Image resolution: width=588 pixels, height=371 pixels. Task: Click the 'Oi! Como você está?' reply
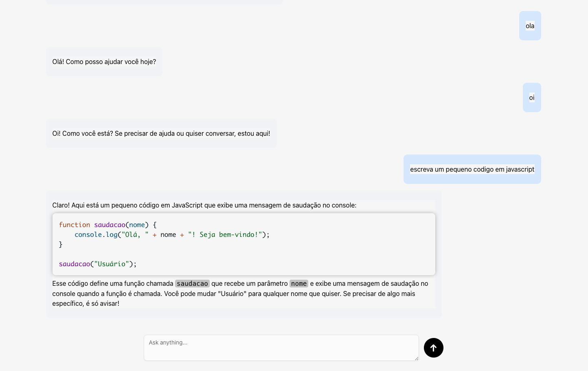161,133
